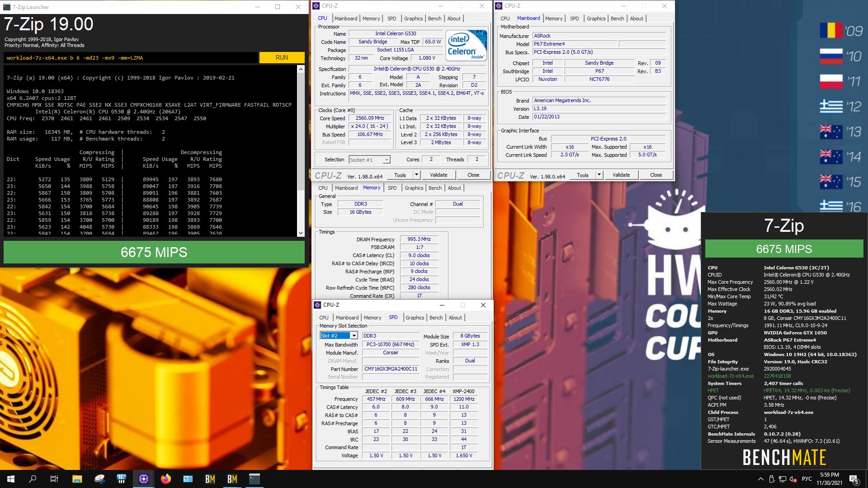868x488 pixels.
Task: Open the blue bar-chart monitoring app taskbar icon
Action: click(x=121, y=479)
